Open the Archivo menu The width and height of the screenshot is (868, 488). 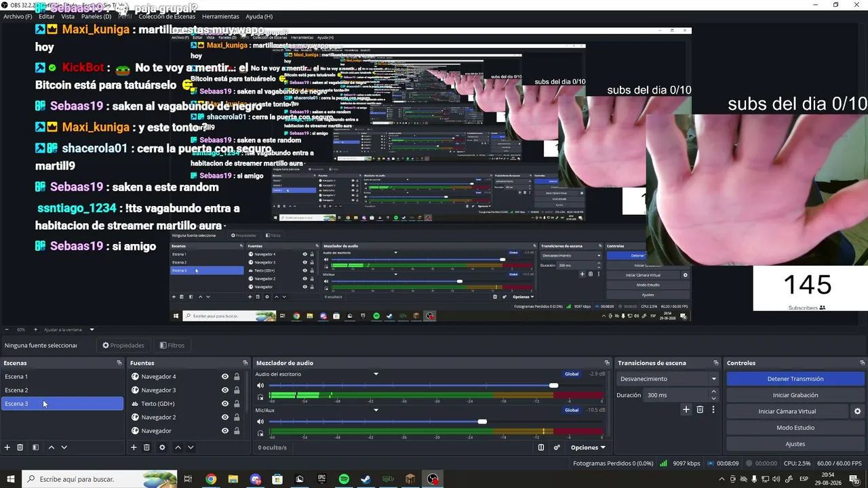pyautogui.click(x=18, y=16)
